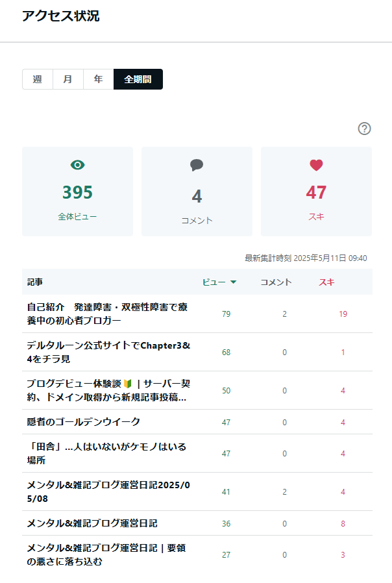Sort by コメント column header
This screenshot has height=583, width=392.
pos(276,282)
